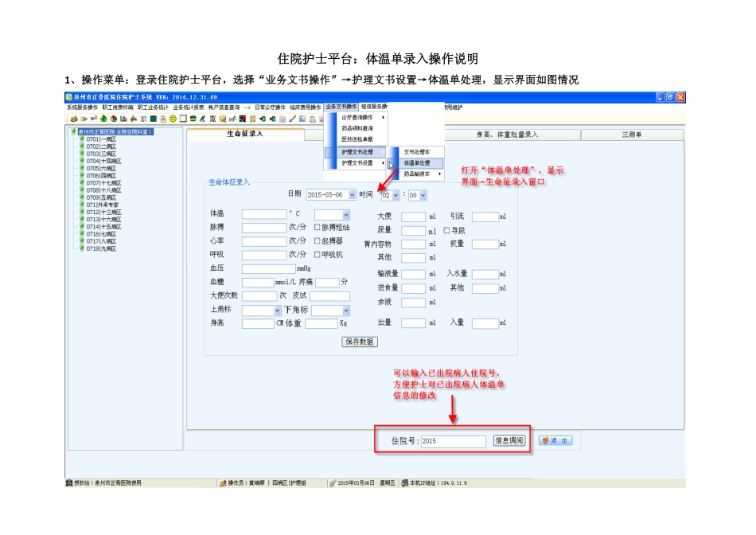This screenshot has height=535, width=756.
Task: Click status bar text 本机IP地址:194.0.11.6
Action: coord(438,483)
